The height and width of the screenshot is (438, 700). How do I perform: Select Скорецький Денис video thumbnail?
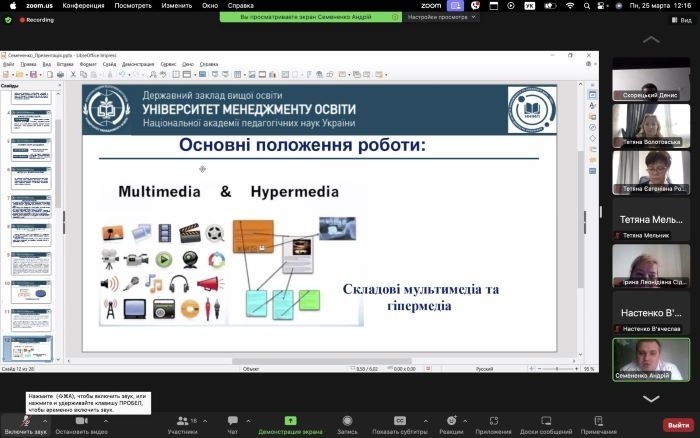(x=650, y=79)
